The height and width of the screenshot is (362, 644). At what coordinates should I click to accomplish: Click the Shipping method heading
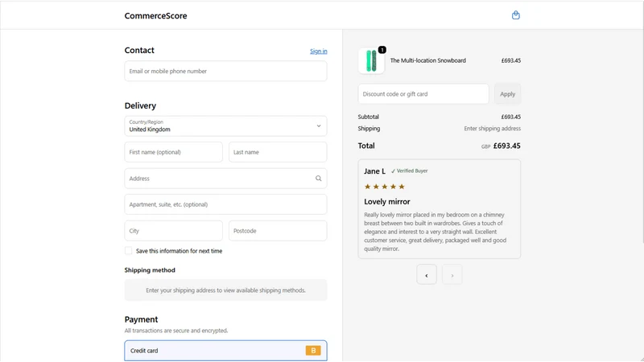(150, 270)
